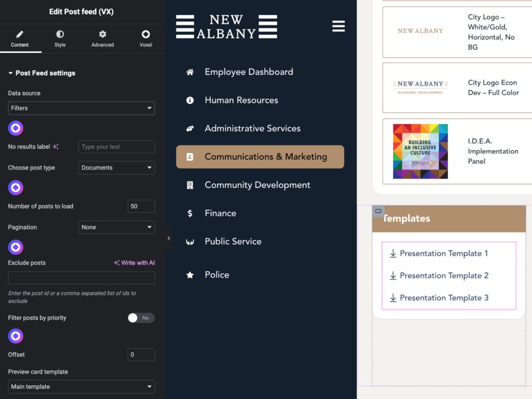Viewport: 532px width, 399px height.
Task: Click download icon for Presentation Template 1
Action: pyautogui.click(x=393, y=254)
